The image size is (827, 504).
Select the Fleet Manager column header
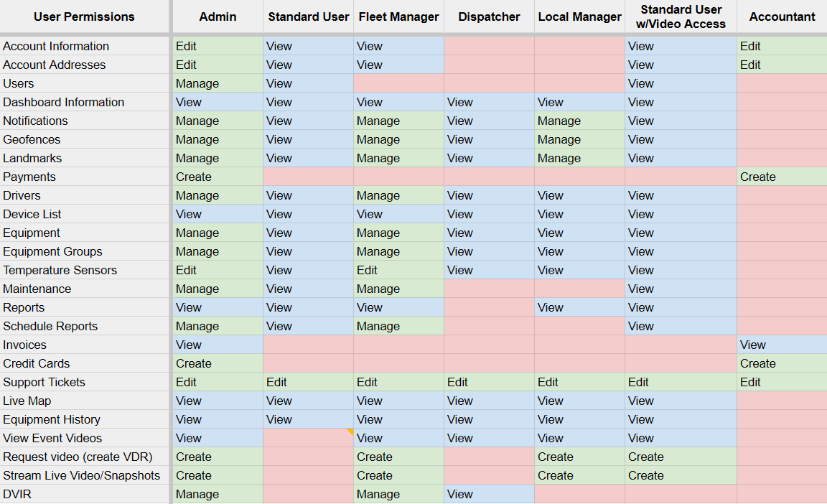(398, 17)
